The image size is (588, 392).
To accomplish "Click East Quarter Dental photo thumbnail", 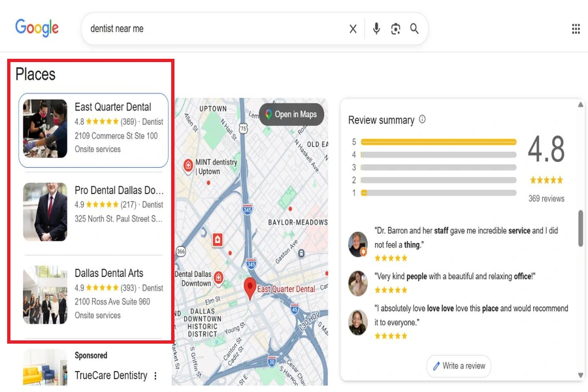I will click(x=45, y=128).
